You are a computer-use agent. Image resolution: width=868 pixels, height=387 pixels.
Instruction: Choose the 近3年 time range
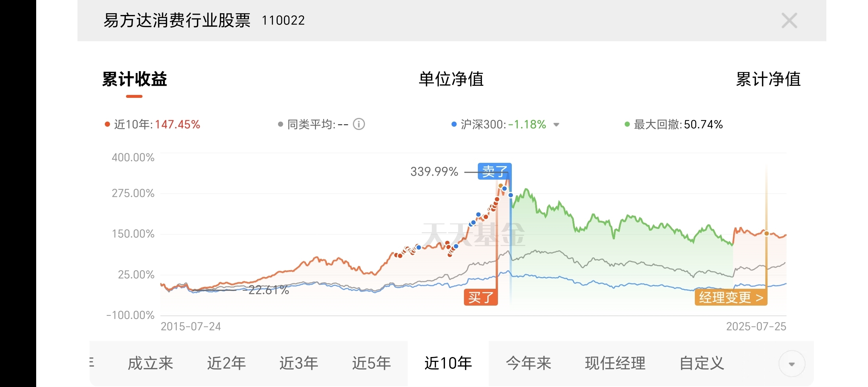tap(299, 363)
